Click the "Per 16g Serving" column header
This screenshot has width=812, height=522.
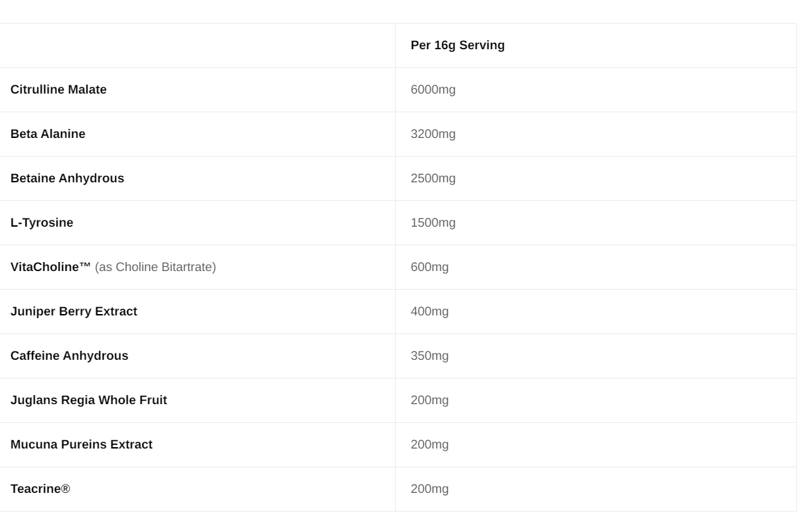coord(458,45)
